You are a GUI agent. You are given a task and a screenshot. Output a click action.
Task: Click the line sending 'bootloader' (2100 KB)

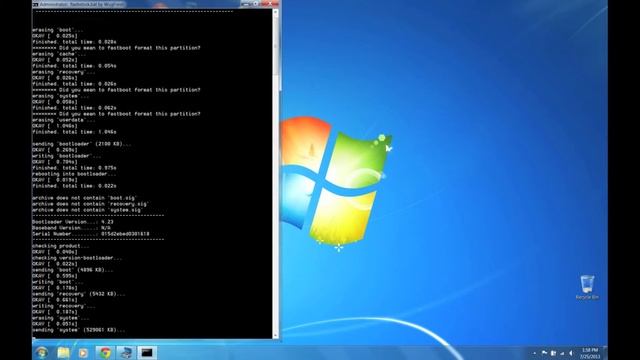[82, 144]
